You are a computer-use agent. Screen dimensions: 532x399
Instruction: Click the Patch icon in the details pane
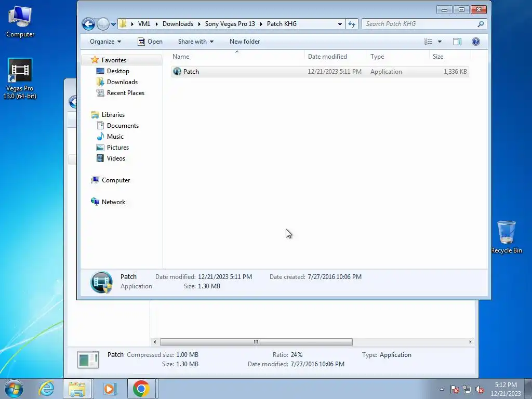pos(101,282)
